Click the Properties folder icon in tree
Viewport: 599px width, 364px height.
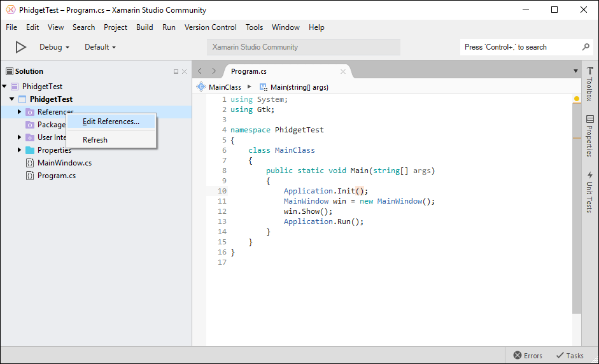(x=30, y=150)
